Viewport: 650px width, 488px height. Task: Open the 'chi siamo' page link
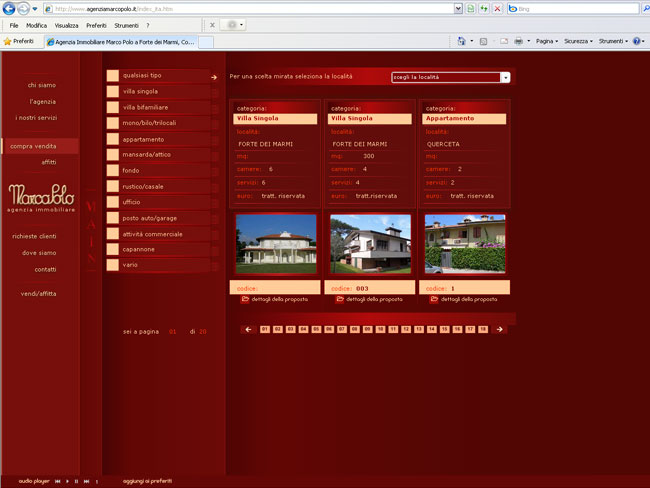pos(41,85)
